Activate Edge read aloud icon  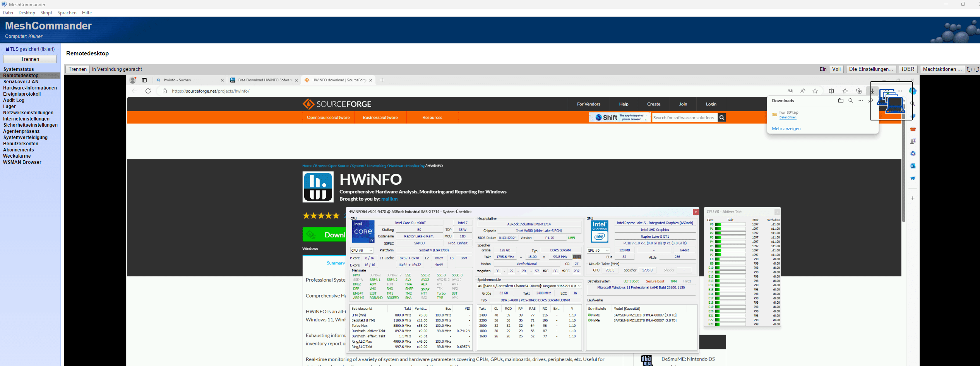[x=803, y=91]
